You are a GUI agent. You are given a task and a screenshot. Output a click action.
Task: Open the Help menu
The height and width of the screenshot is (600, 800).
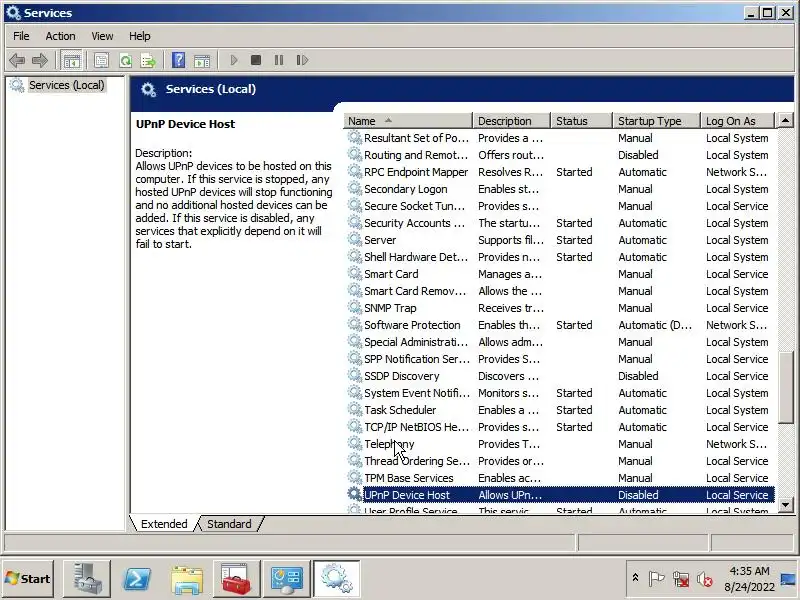[x=139, y=36]
